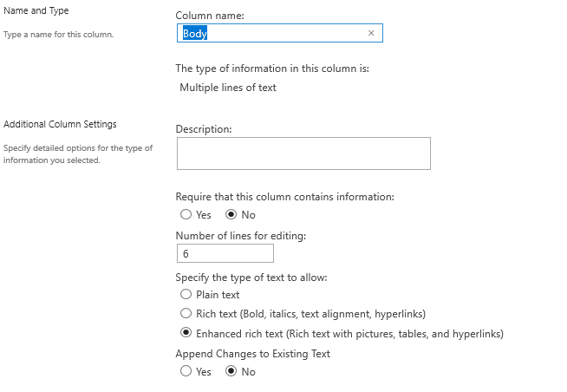Clear the Column name field with X
Viewport: 567px width, 392px height.
pos(371,34)
